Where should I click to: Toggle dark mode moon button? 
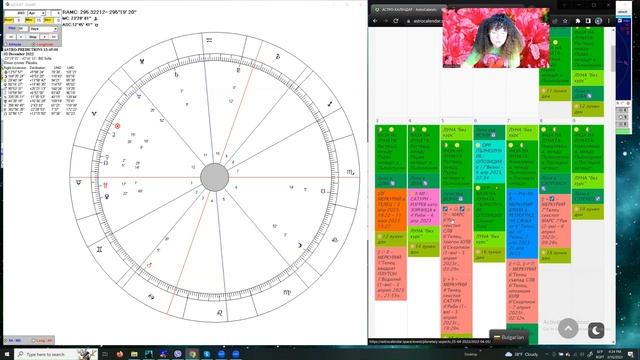click(596, 330)
